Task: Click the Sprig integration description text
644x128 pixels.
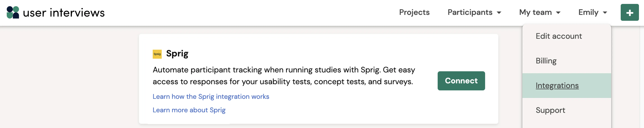Action: click(284, 76)
